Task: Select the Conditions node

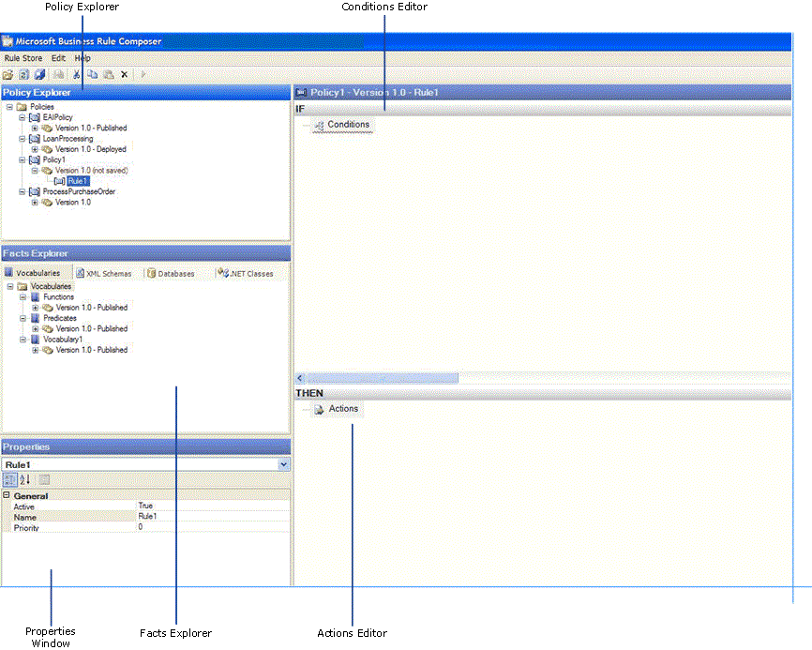Action: click(x=349, y=125)
